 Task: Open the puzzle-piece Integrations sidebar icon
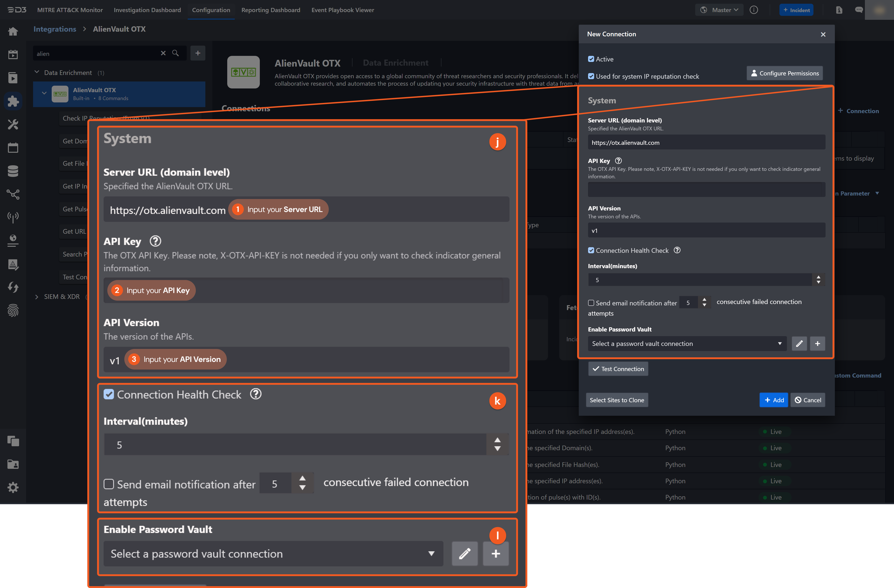[13, 101]
